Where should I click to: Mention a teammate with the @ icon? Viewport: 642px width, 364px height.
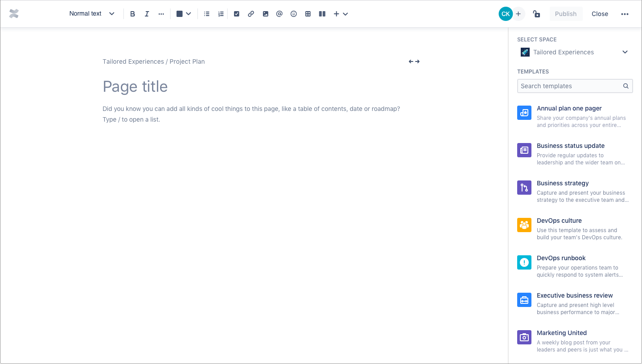tap(279, 13)
